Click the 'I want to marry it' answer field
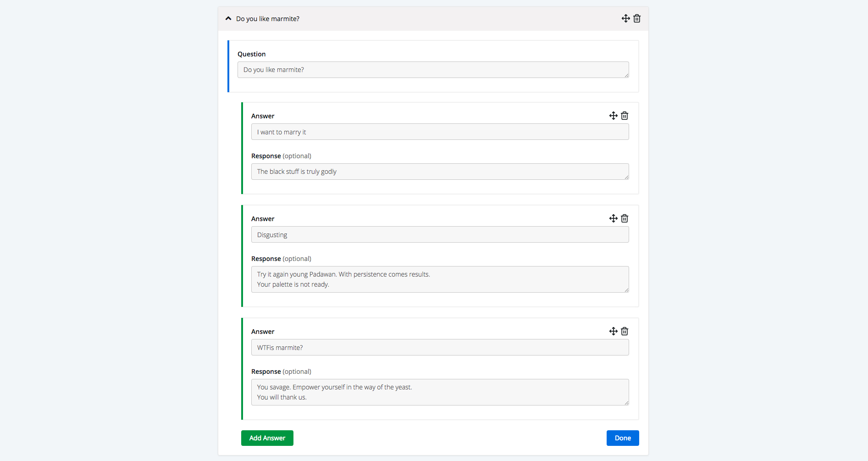868x461 pixels. (x=440, y=132)
